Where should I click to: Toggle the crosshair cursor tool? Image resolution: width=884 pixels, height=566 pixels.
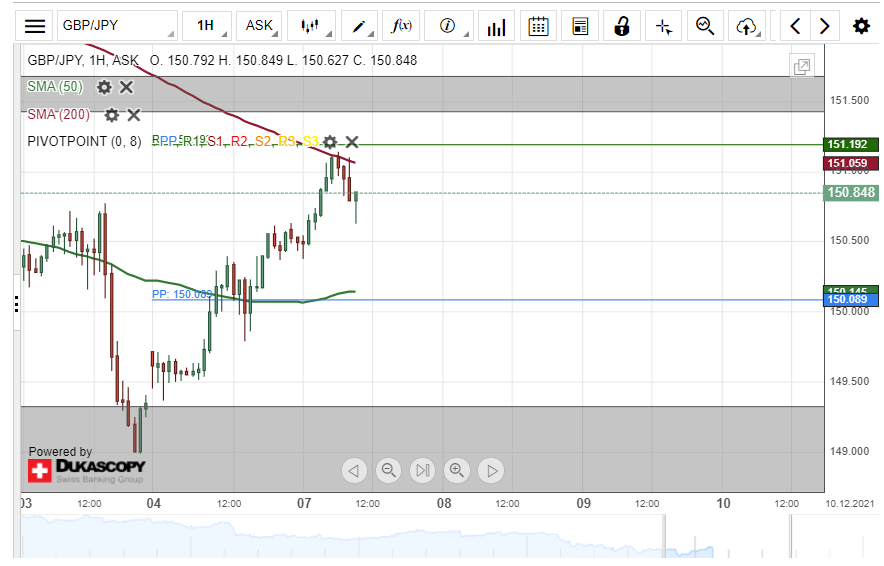pos(663,26)
